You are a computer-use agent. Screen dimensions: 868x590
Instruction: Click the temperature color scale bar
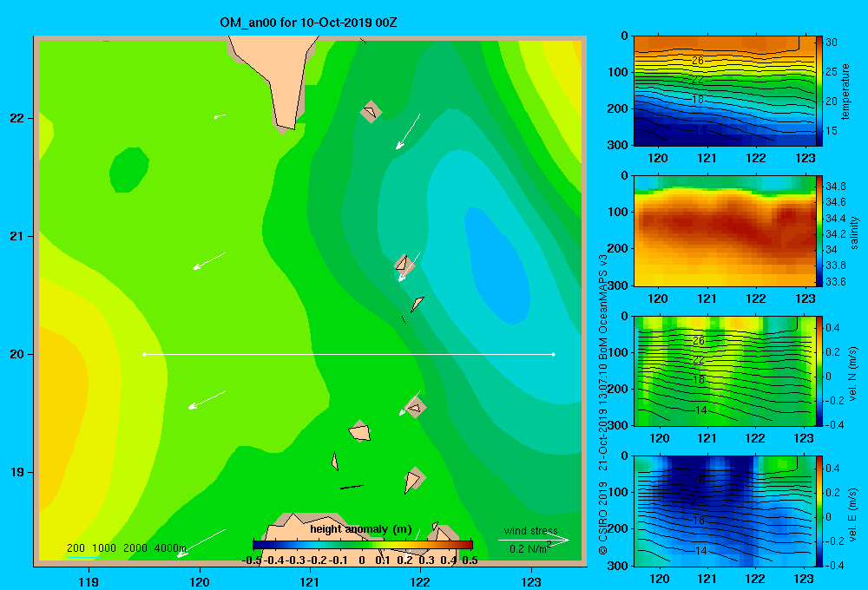[819, 91]
